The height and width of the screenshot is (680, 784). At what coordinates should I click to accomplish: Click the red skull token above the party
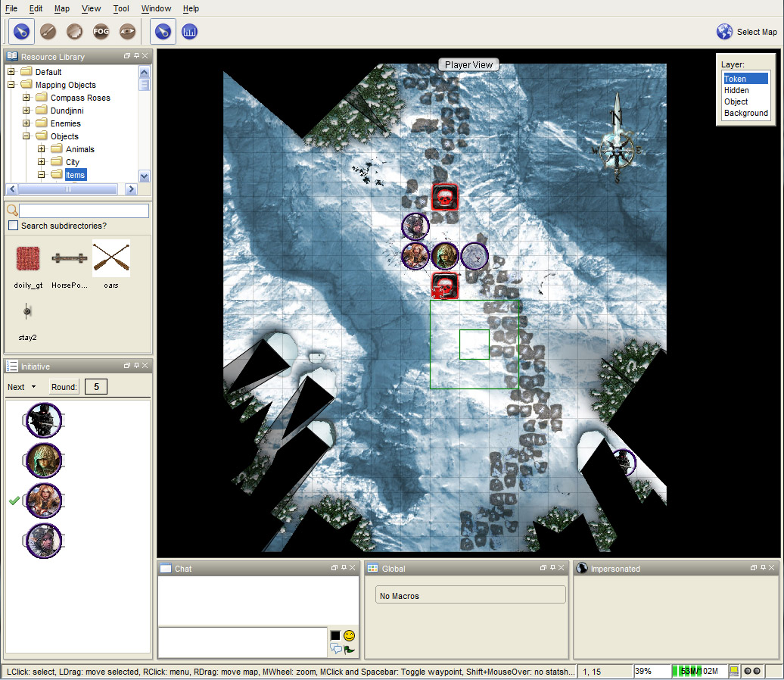coord(445,198)
